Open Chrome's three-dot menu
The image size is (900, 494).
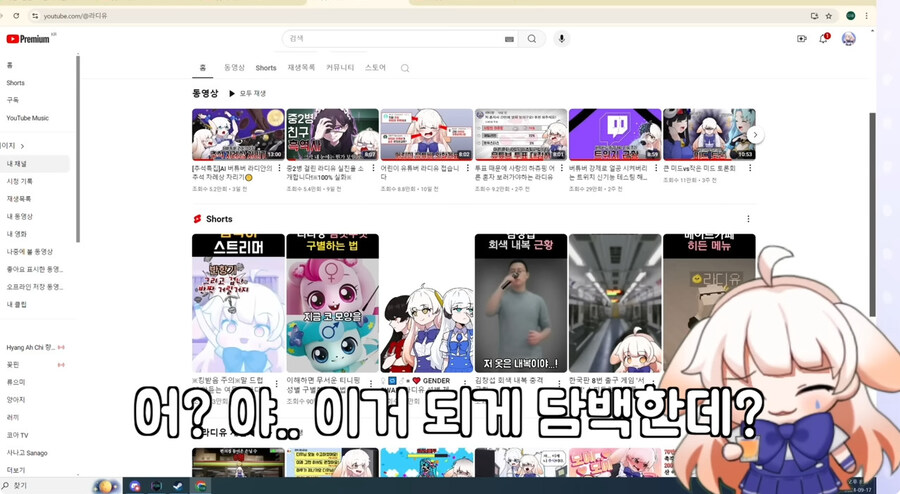866,15
